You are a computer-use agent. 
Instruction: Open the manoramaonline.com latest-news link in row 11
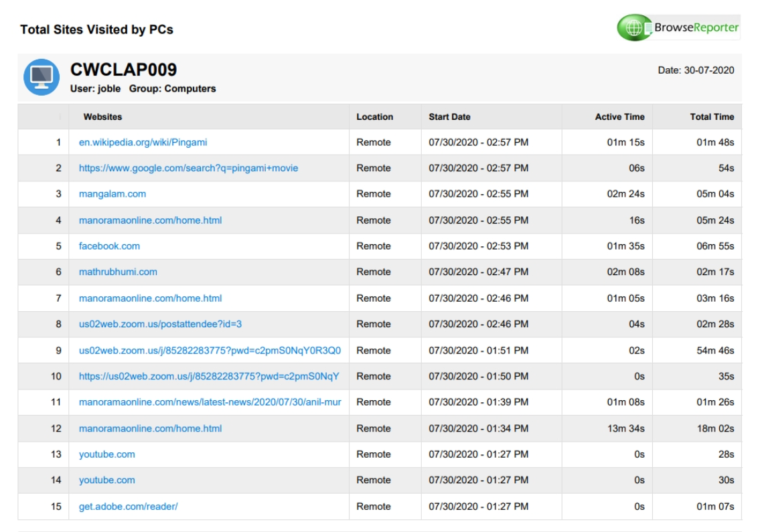(210, 402)
